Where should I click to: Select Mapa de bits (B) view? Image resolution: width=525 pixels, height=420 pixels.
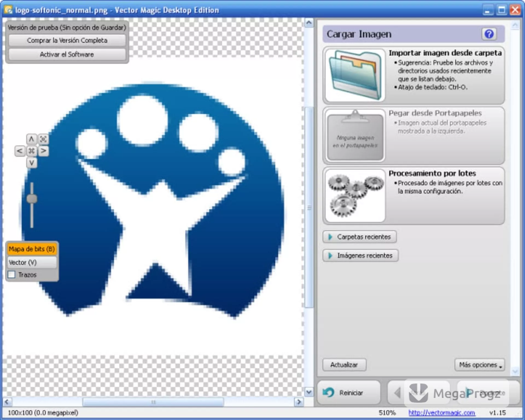tap(32, 249)
